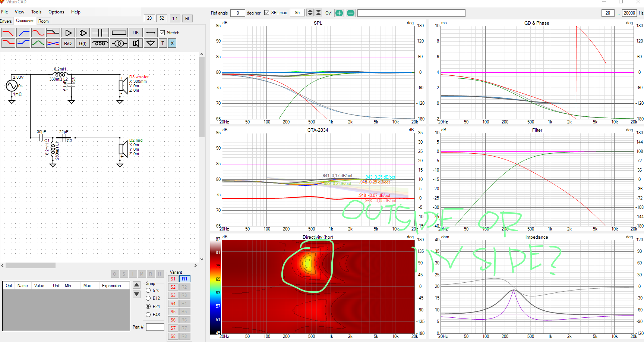Add the green peak filter block
This screenshot has width=644, height=342.
38,43
